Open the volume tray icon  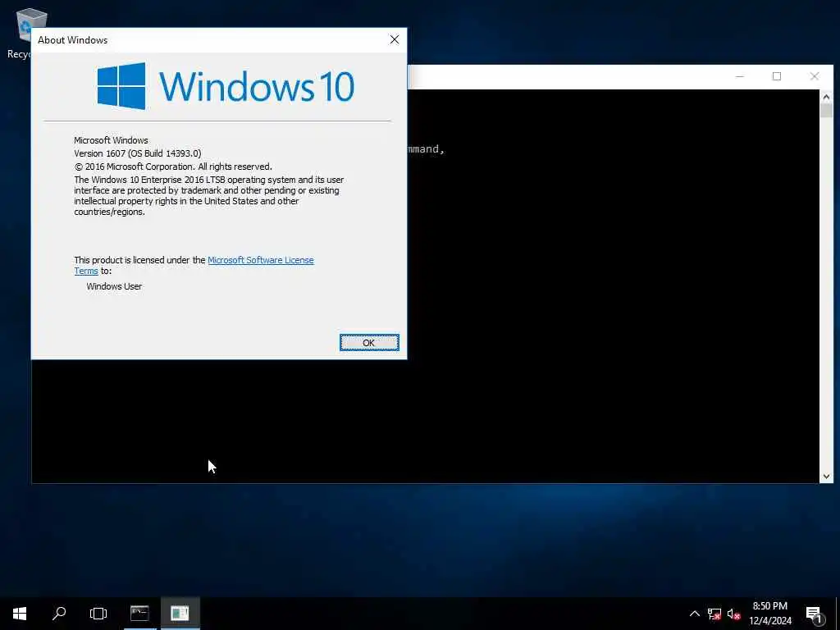tap(734, 614)
